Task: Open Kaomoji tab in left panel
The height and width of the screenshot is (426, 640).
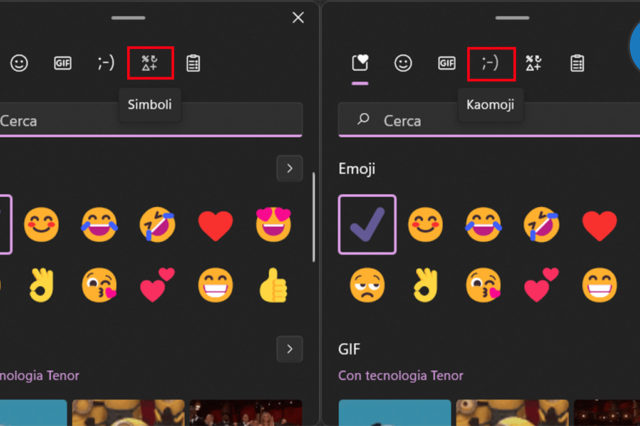Action: pos(106,63)
